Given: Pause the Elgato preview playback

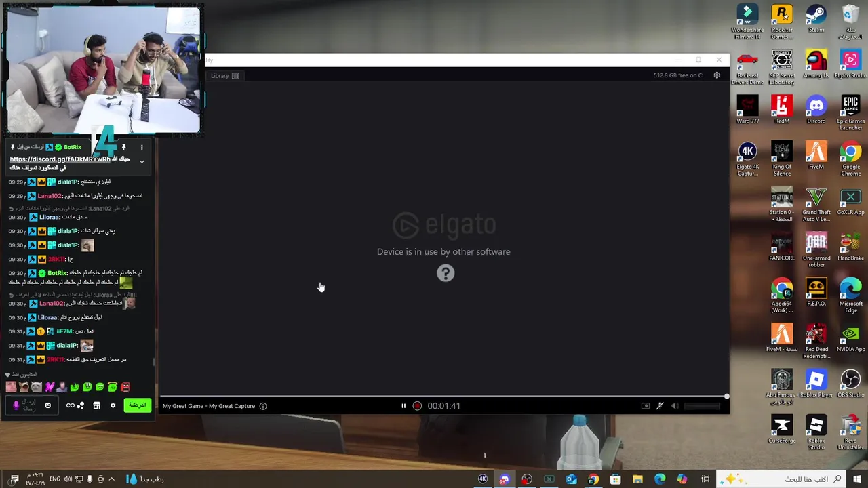Looking at the screenshot, I should (x=403, y=406).
